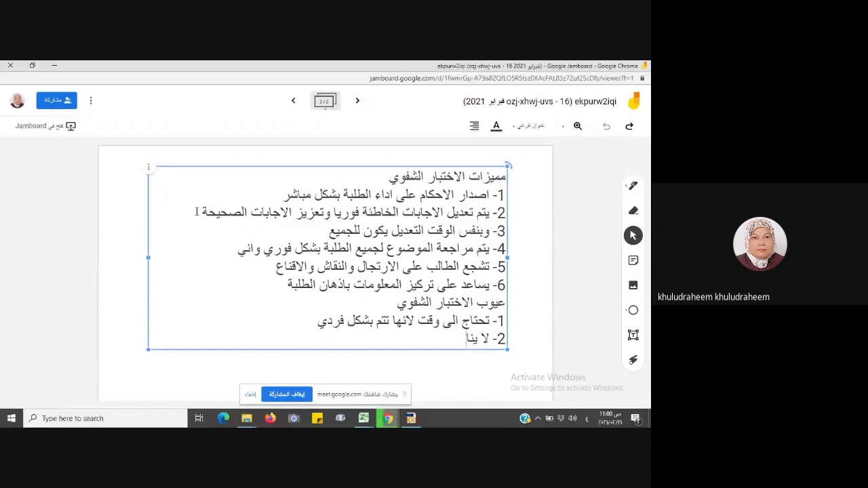The image size is (868, 488).
Task: Open File Explorer from taskbar
Action: click(247, 418)
